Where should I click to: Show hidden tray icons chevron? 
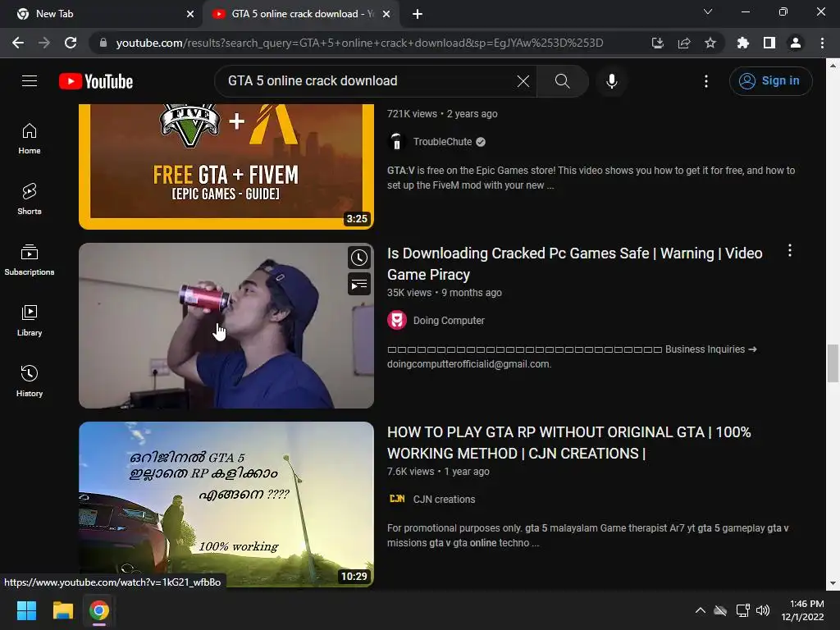point(700,610)
